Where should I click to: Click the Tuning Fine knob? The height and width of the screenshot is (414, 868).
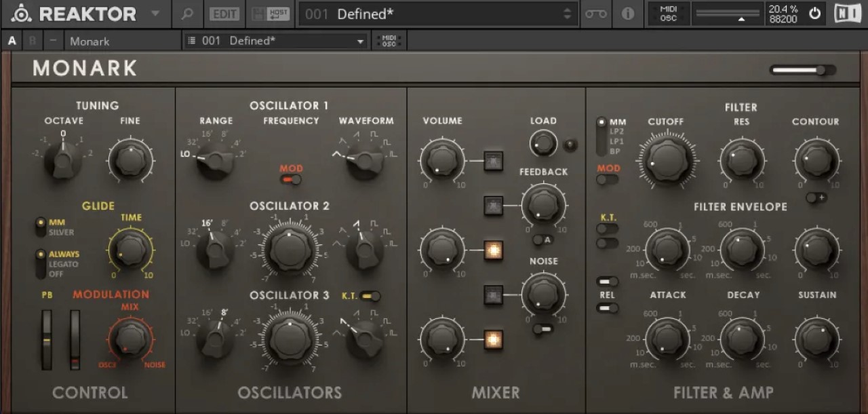pos(130,160)
